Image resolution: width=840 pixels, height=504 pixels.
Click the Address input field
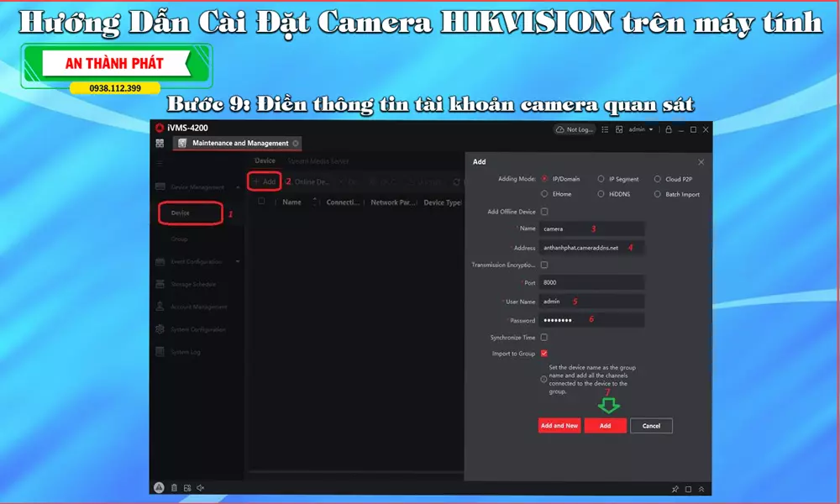point(591,248)
